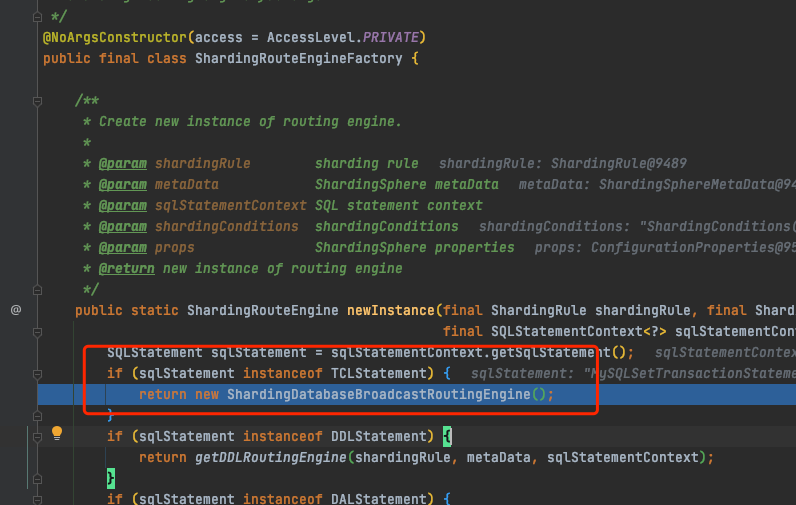Click @param tag for shardingRule

click(122, 163)
